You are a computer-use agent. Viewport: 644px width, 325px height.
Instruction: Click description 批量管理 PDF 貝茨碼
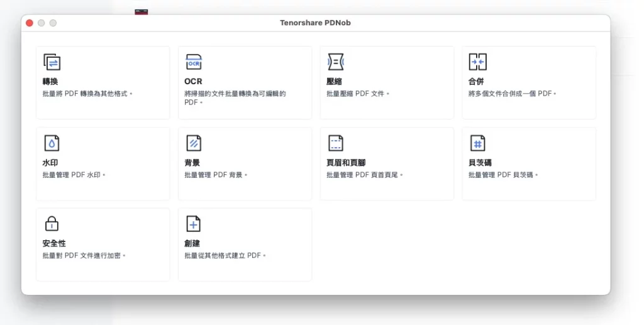click(503, 175)
